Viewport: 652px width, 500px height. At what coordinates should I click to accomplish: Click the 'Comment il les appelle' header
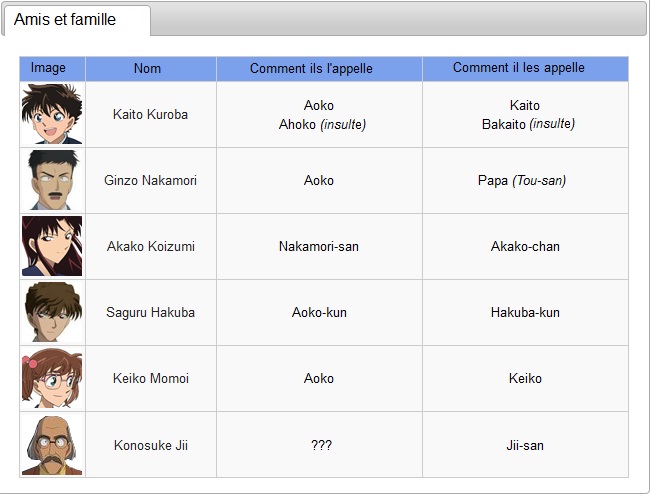click(518, 68)
